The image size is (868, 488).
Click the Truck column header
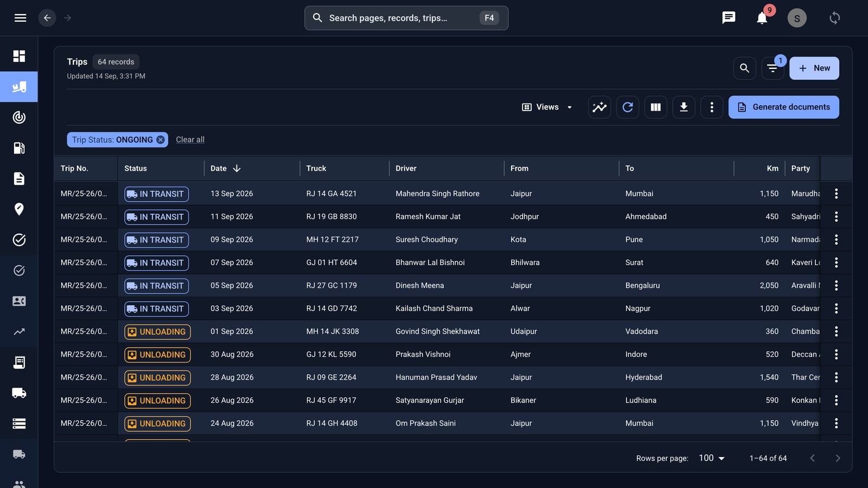point(316,169)
